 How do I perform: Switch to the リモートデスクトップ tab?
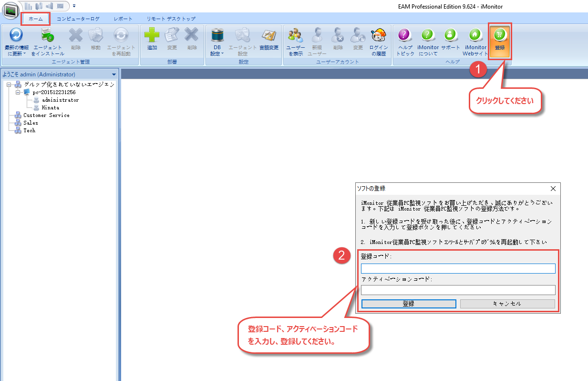(171, 19)
